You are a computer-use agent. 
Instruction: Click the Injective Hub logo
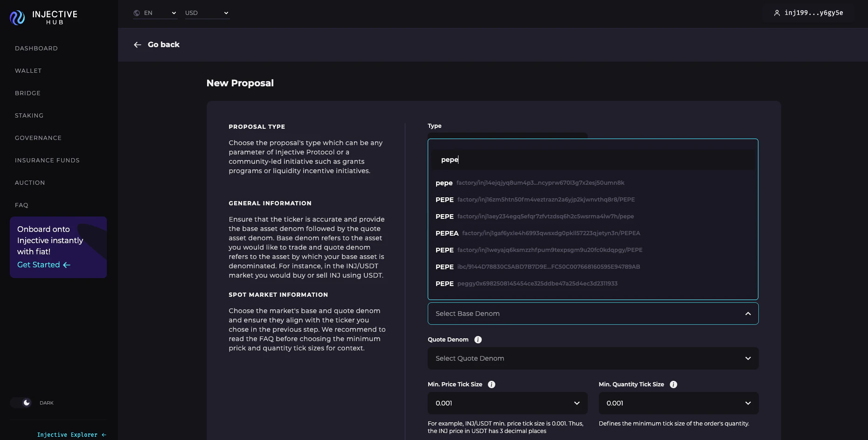pyautogui.click(x=43, y=17)
